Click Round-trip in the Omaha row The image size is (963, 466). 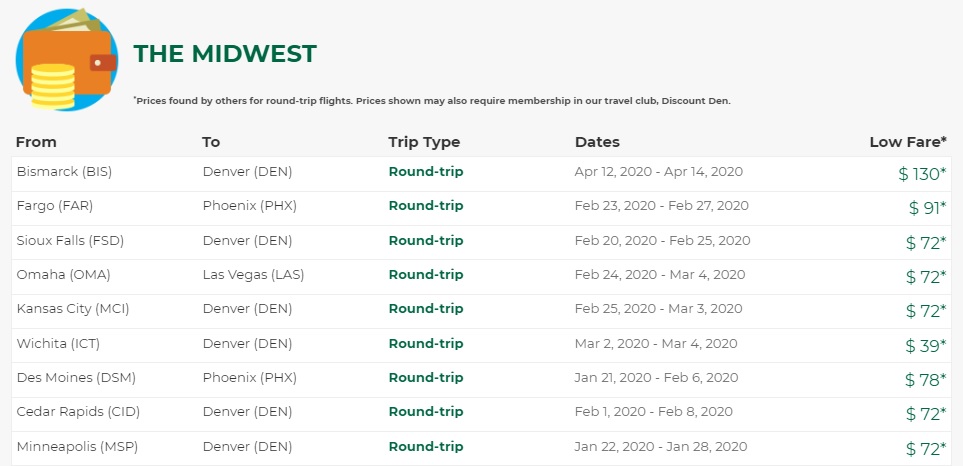[426, 275]
